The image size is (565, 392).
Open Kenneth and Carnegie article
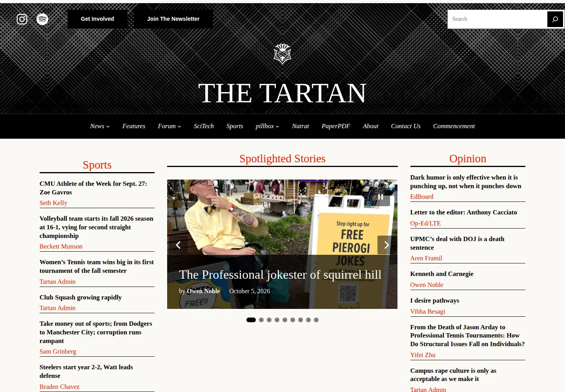pyautogui.click(x=442, y=274)
